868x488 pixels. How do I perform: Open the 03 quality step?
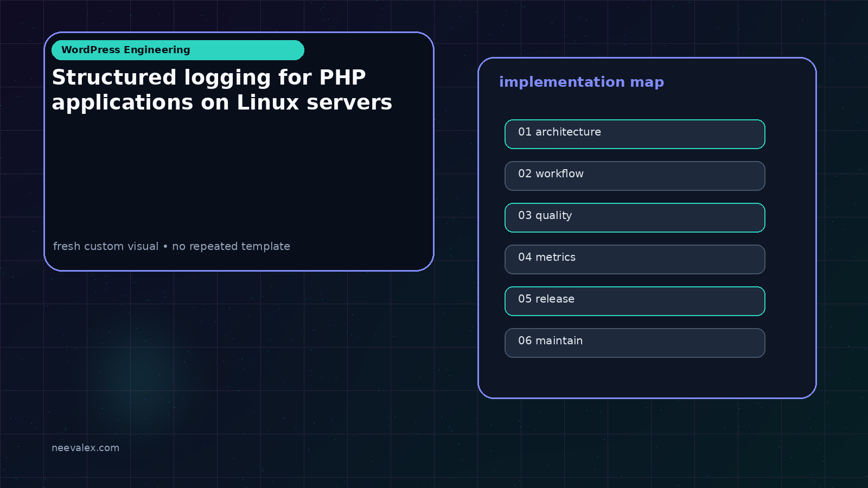tap(635, 217)
